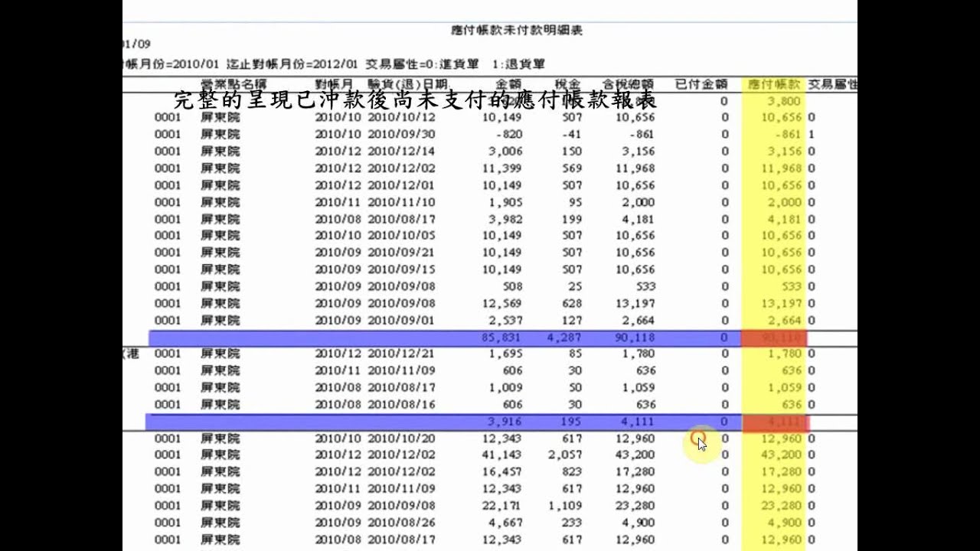This screenshot has height=551, width=980.
Task: Click the 對帳月 column header
Action: coord(335,84)
